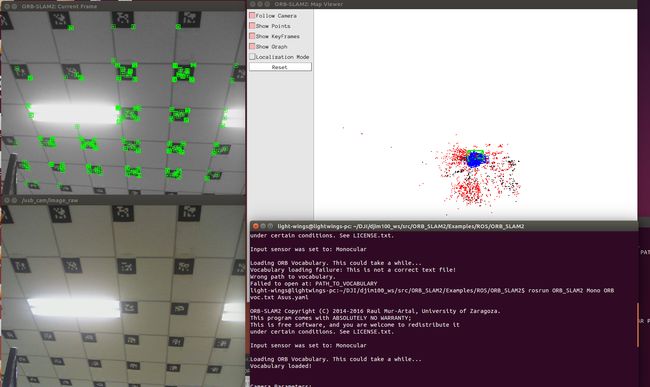Viewport: 650px width, 387px height.
Task: Click the Reset button in Map Viewer
Action: pyautogui.click(x=280, y=67)
